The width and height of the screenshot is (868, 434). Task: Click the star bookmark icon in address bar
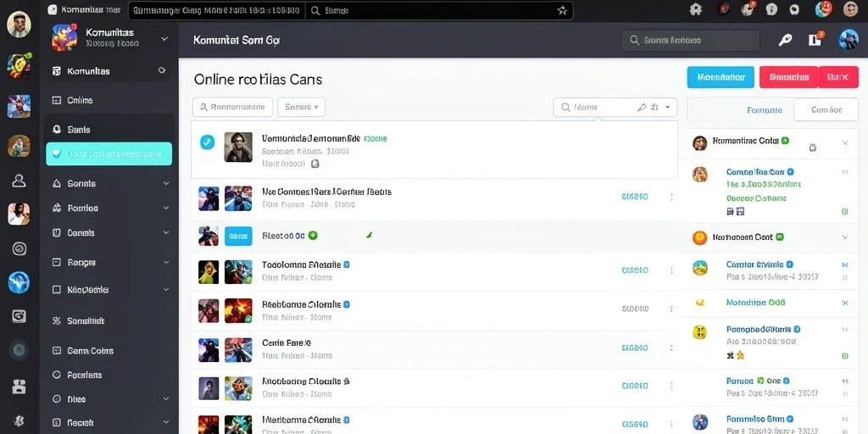tap(562, 10)
